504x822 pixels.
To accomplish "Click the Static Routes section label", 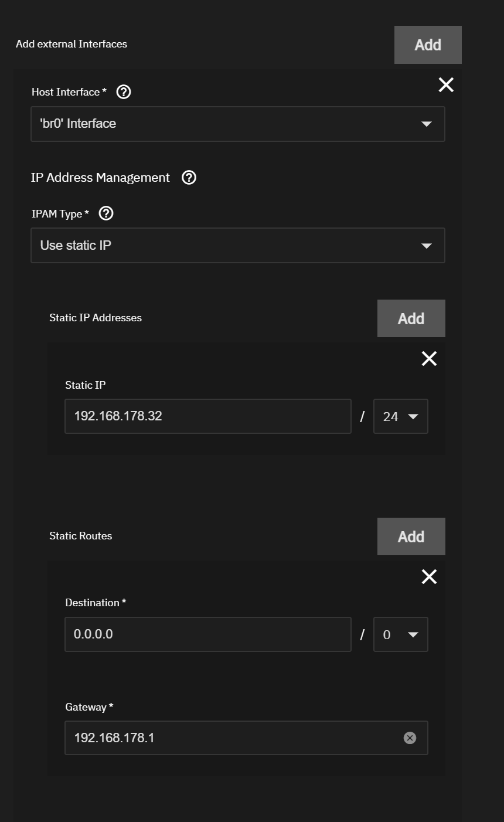I will 81,536.
